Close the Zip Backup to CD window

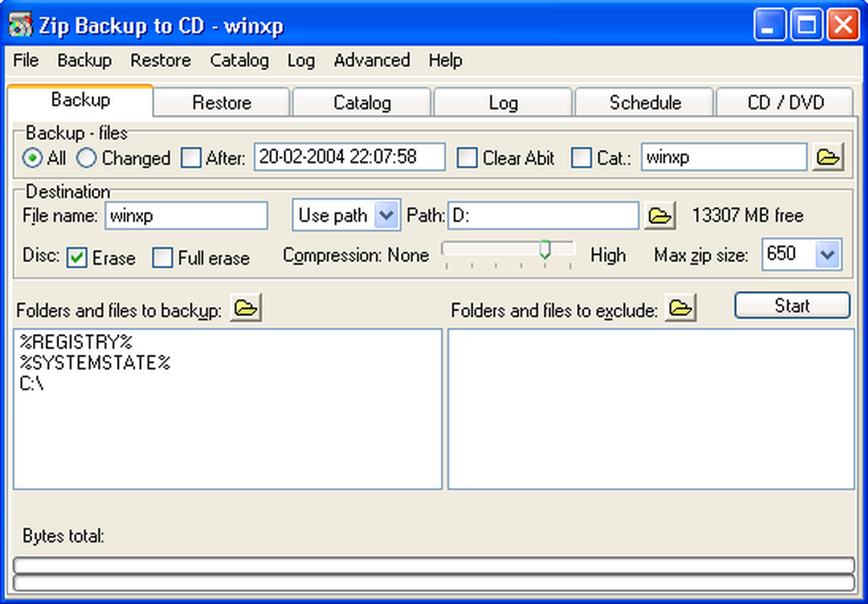coord(843,25)
